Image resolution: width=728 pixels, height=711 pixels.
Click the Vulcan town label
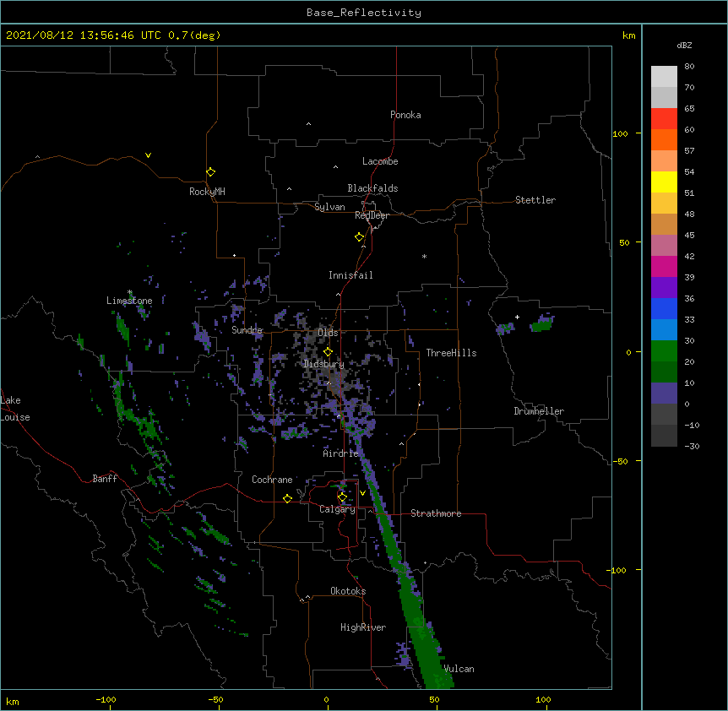(x=459, y=669)
